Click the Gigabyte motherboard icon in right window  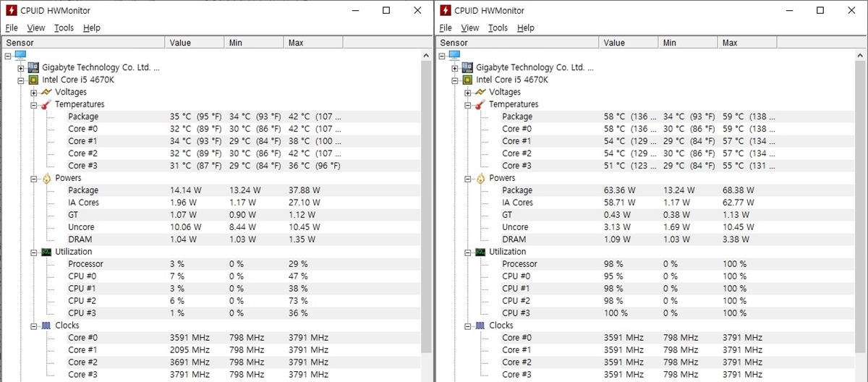(x=467, y=67)
